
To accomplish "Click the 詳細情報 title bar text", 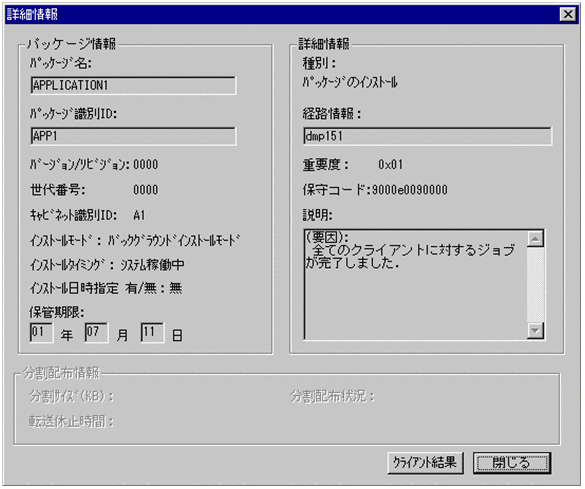I will (32, 15).
